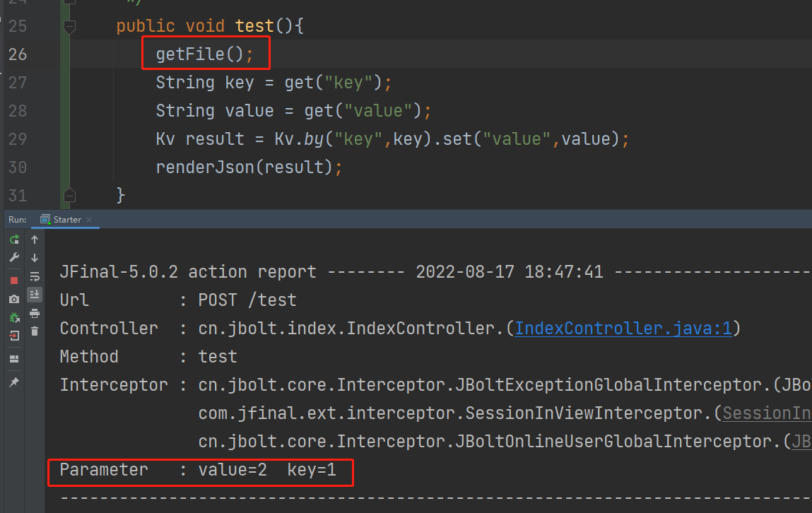Pin the Run tab

tap(15, 382)
